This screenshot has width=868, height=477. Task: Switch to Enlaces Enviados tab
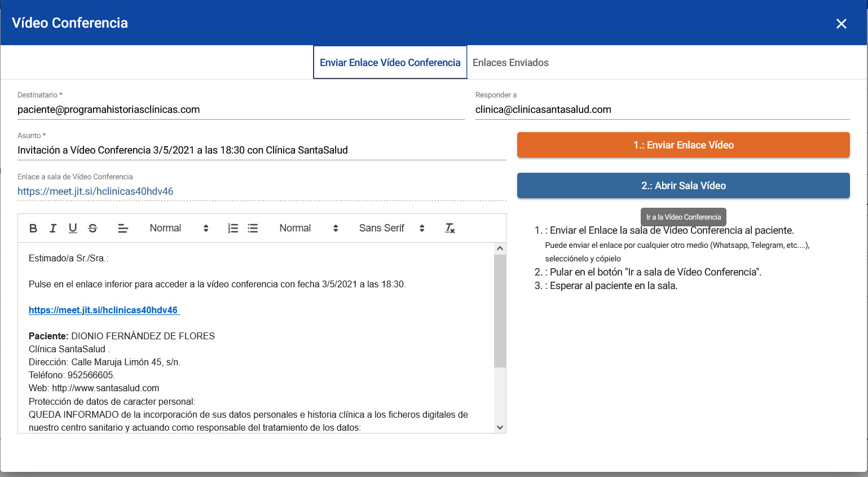[x=510, y=63]
